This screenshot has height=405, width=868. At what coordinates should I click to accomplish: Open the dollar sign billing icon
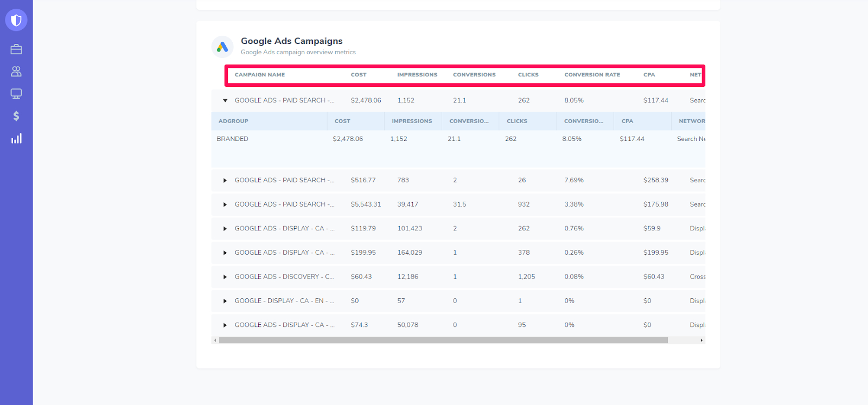16,116
